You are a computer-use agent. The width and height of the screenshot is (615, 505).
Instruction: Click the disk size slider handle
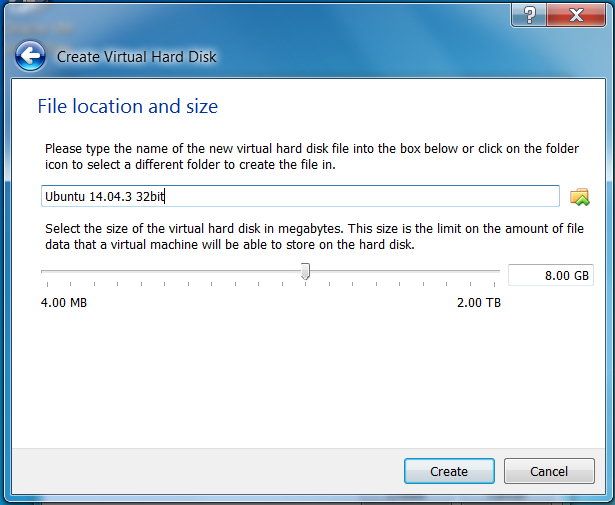point(305,271)
